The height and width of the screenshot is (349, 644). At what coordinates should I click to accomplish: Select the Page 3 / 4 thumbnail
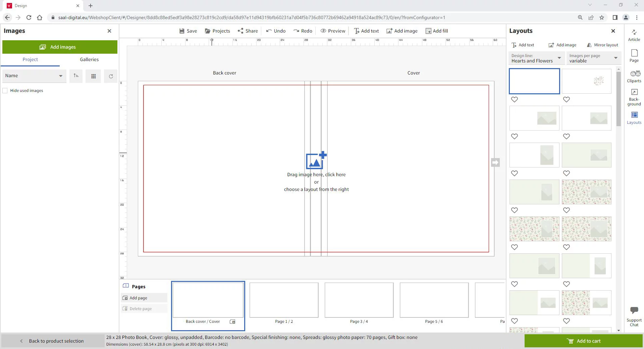coord(359,300)
